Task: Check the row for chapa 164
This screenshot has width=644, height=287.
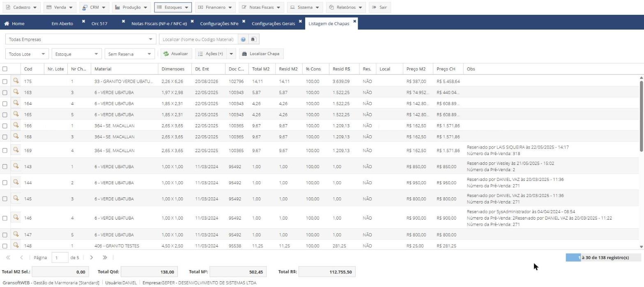Action: click(5, 104)
